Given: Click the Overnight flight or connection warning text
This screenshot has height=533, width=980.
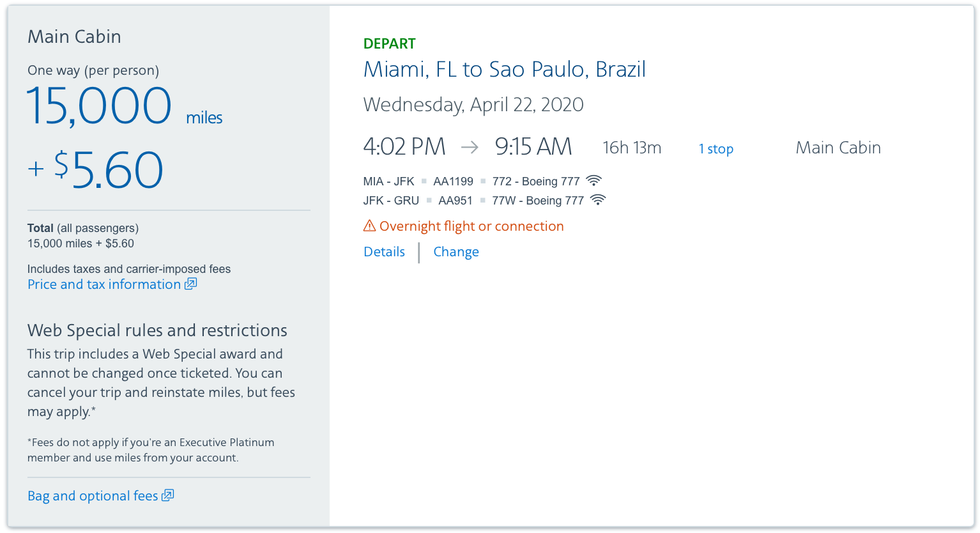Looking at the screenshot, I should click(x=471, y=226).
